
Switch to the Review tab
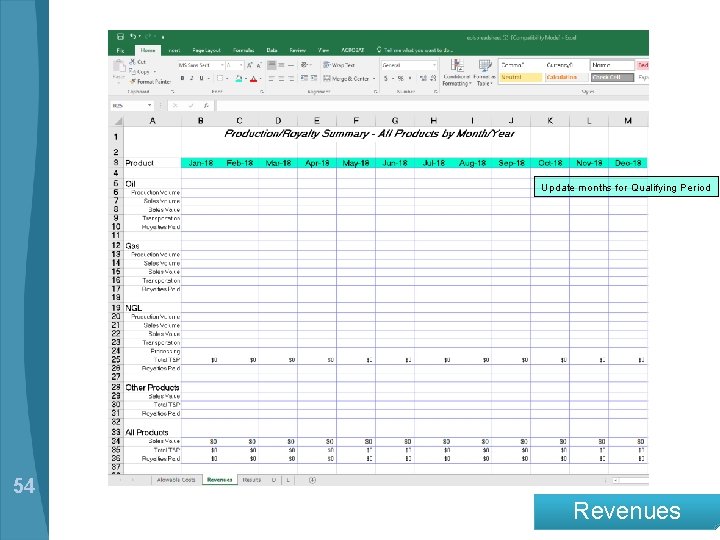(298, 50)
